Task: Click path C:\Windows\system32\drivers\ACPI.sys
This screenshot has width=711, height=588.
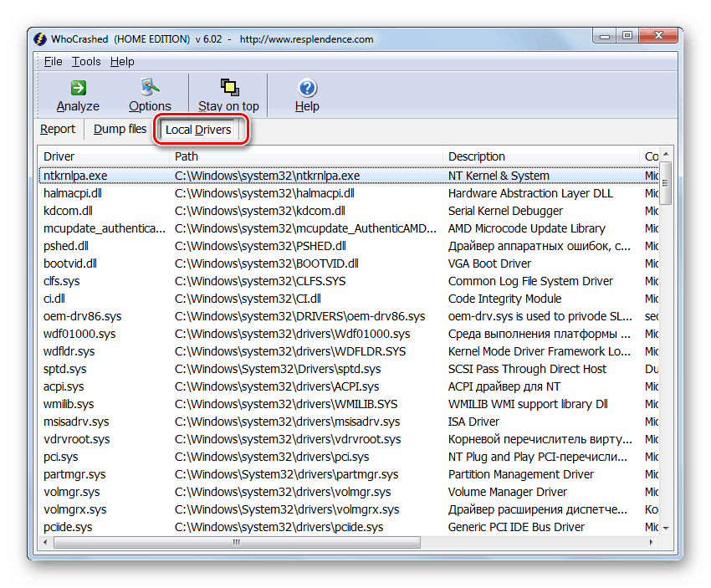Action: click(x=277, y=386)
